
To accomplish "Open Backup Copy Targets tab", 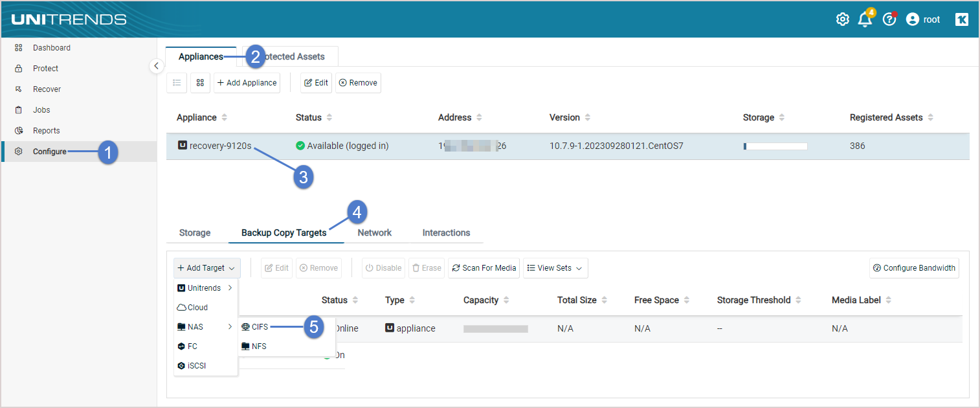I will [x=284, y=232].
